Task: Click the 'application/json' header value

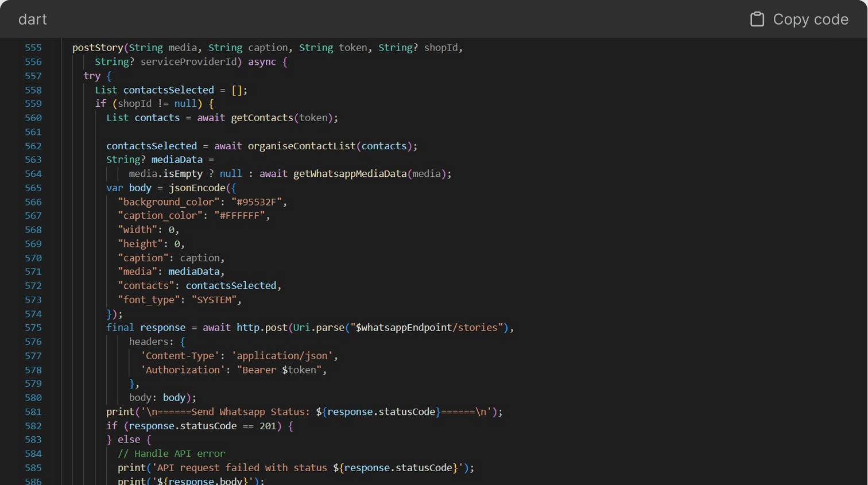Action: coord(282,356)
